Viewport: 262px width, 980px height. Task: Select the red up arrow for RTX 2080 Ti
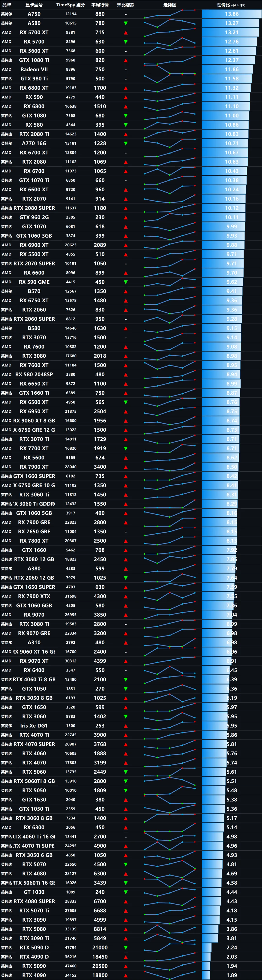pyautogui.click(x=126, y=134)
